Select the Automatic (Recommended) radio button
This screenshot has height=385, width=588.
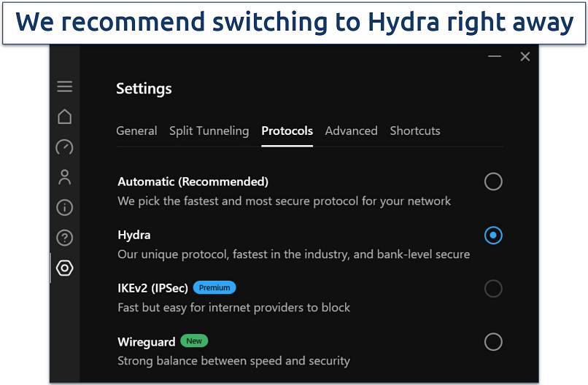[493, 182]
